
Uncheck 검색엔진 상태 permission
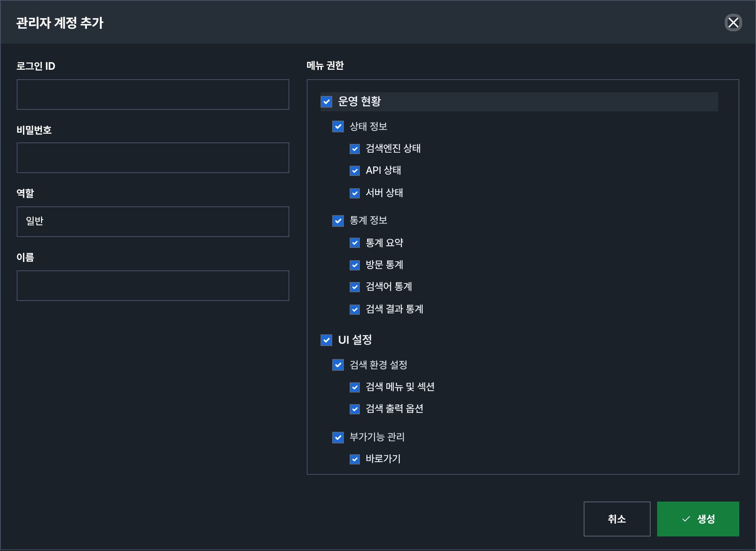tap(355, 149)
